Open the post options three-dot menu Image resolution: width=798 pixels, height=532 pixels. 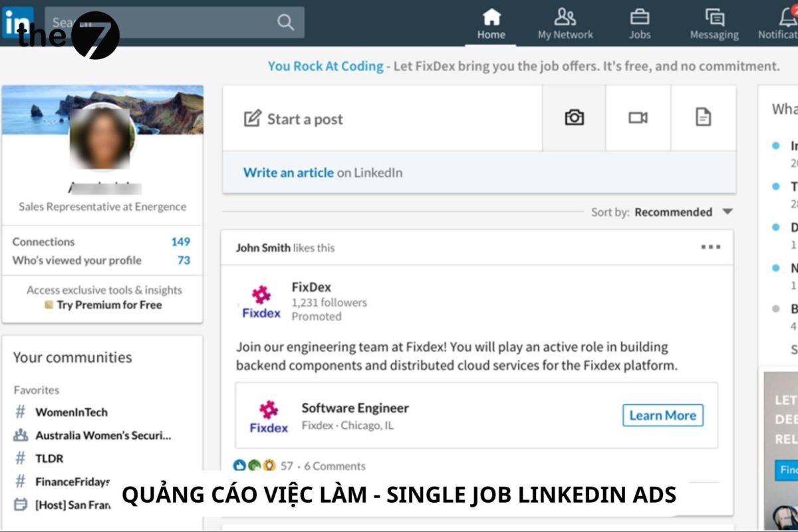710,247
